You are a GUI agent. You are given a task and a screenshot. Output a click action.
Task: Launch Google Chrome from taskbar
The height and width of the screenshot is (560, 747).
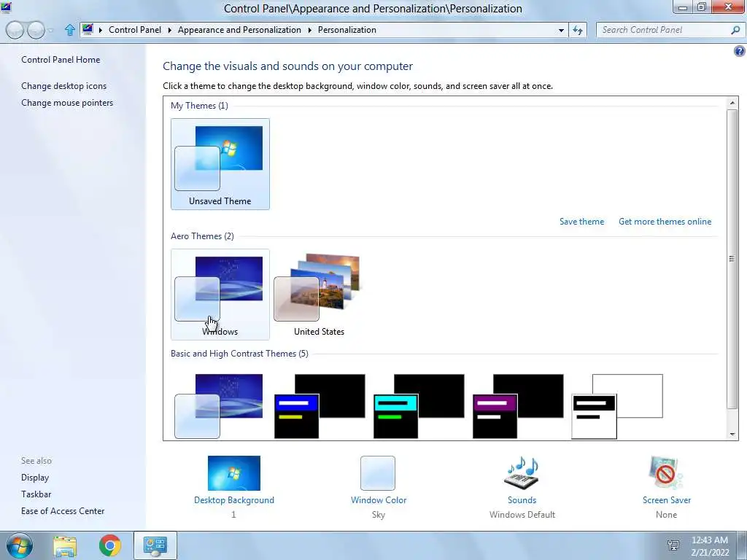(110, 545)
